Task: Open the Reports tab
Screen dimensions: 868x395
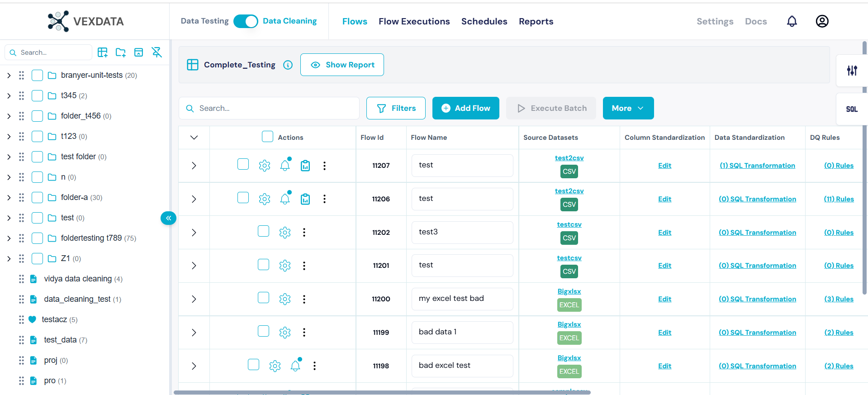Action: click(x=536, y=21)
